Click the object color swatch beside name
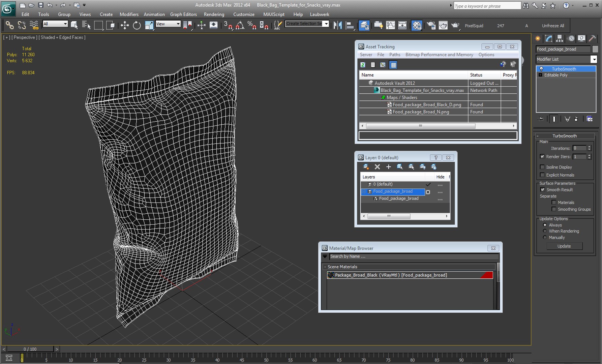 tap(595, 49)
